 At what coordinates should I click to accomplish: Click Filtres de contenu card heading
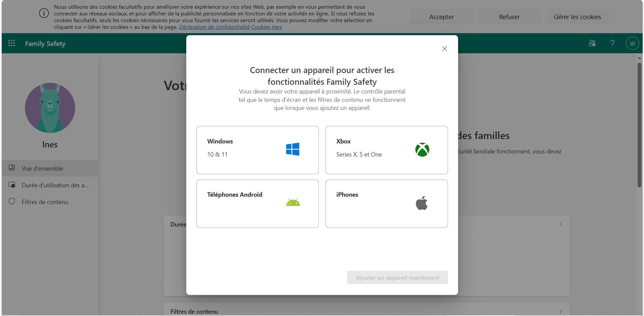tap(194, 312)
